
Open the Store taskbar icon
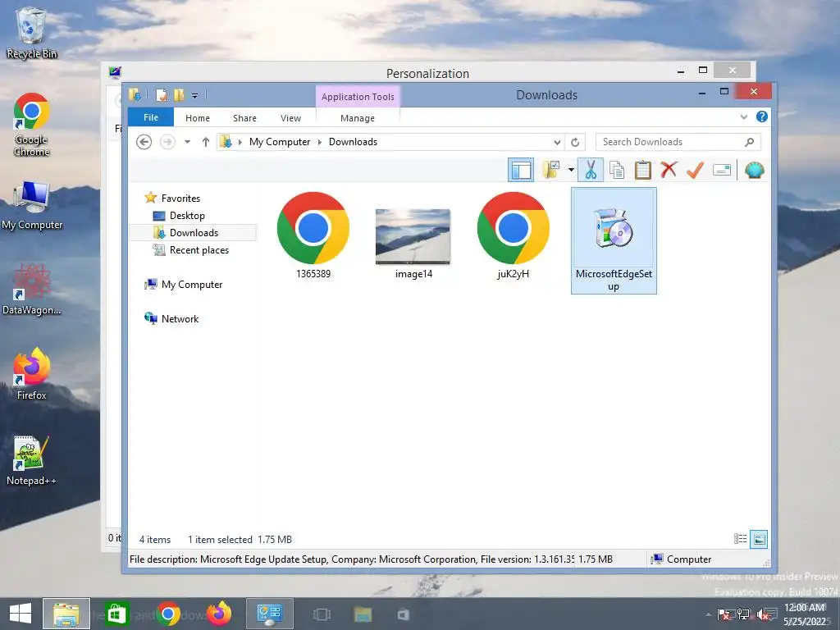tap(116, 614)
